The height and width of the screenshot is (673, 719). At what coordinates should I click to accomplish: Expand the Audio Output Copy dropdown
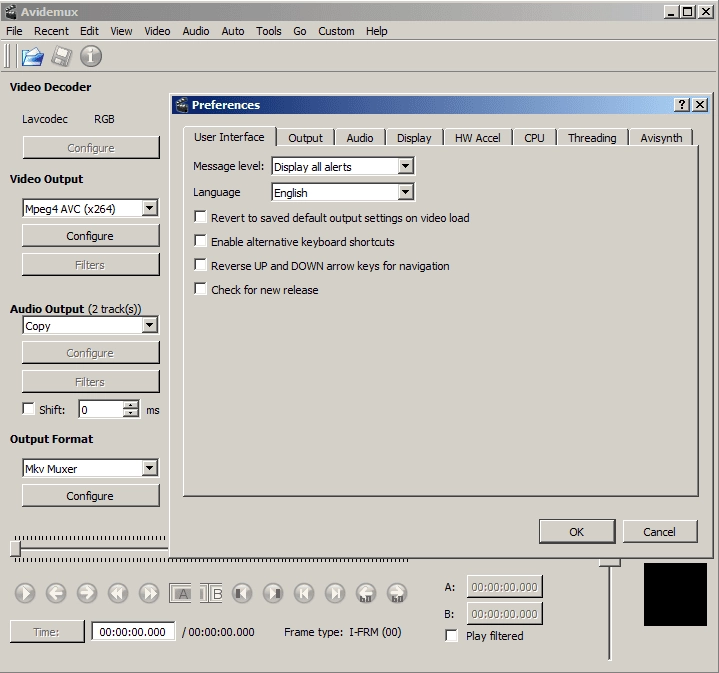90,325
